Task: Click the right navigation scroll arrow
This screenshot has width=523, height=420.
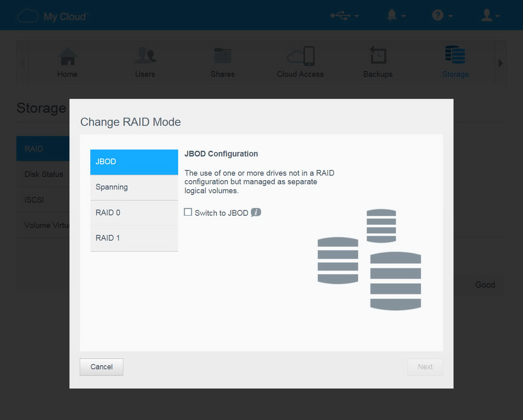Action: pyautogui.click(x=501, y=63)
